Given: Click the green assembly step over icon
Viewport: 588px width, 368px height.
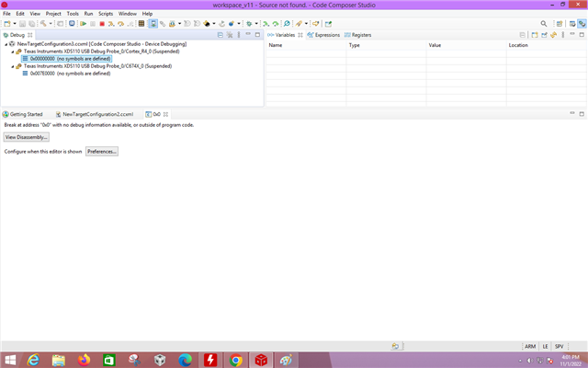Looking at the screenshot, I should pos(276,24).
